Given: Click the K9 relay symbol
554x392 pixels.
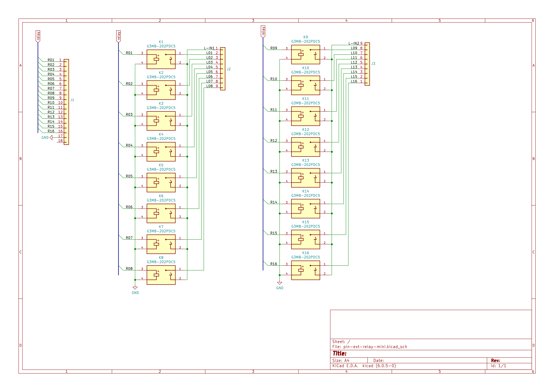Looking at the screenshot, I should [x=306, y=55].
